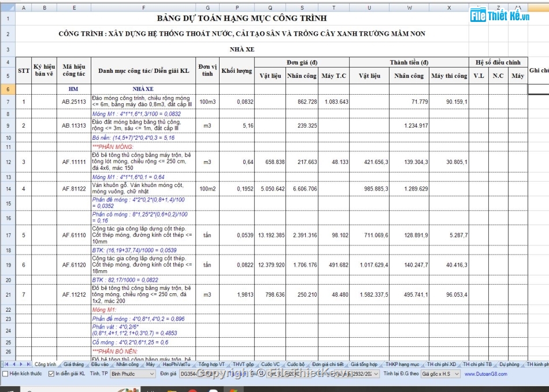Open the 'Nhân công' sheet tab
Image resolution: width=549 pixels, height=392 pixels.
point(128,364)
